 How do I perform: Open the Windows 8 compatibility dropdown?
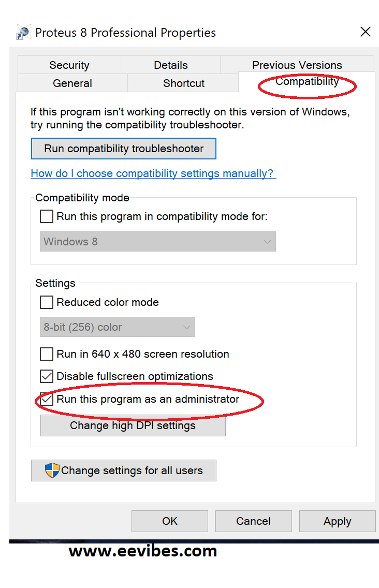pos(157,242)
